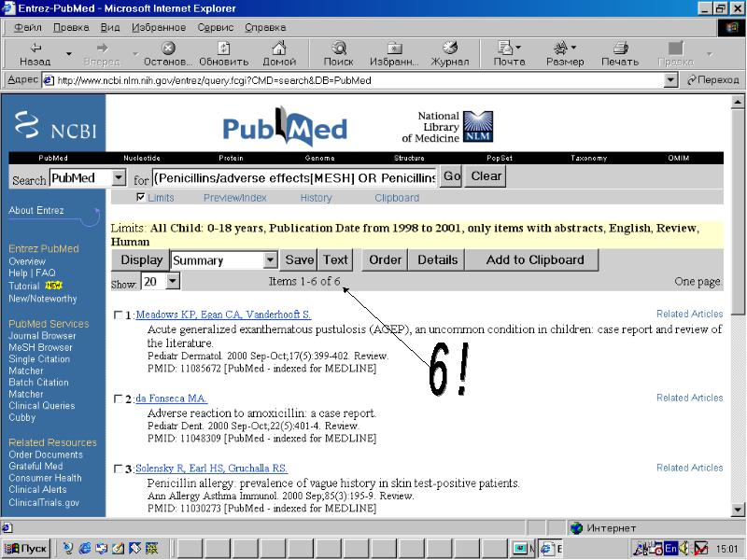The height and width of the screenshot is (560, 747).
Task: Open the Вид menu
Action: coord(110,28)
